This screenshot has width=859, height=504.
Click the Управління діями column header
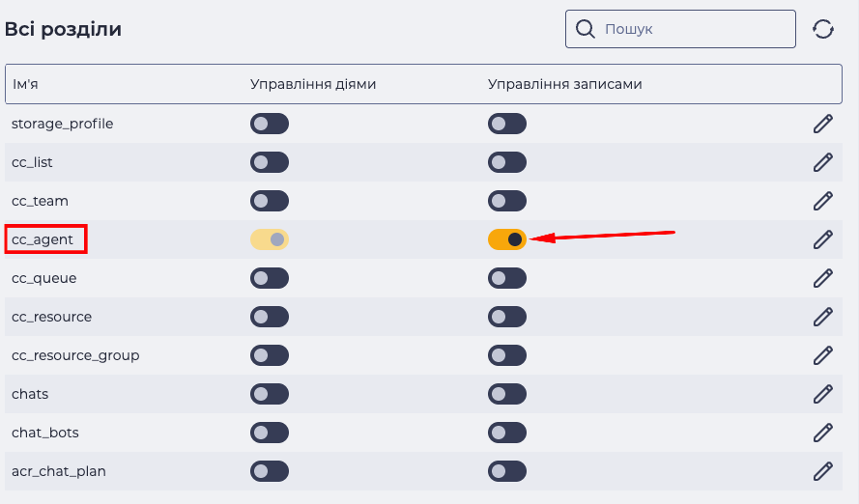313,84
